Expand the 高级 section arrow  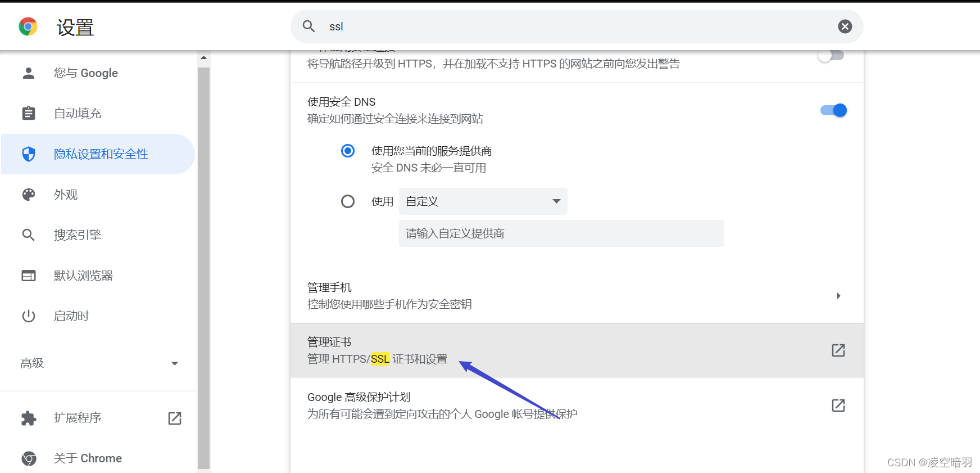175,363
